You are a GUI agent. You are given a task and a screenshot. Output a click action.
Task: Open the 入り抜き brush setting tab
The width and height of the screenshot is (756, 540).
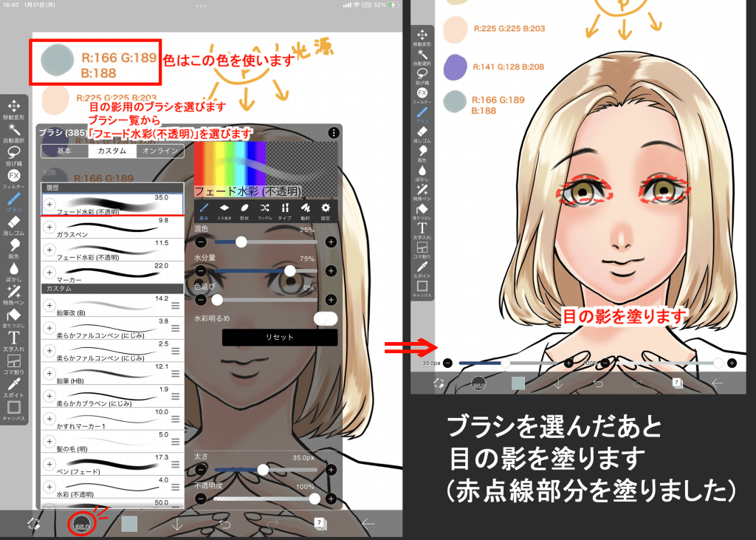tap(224, 211)
